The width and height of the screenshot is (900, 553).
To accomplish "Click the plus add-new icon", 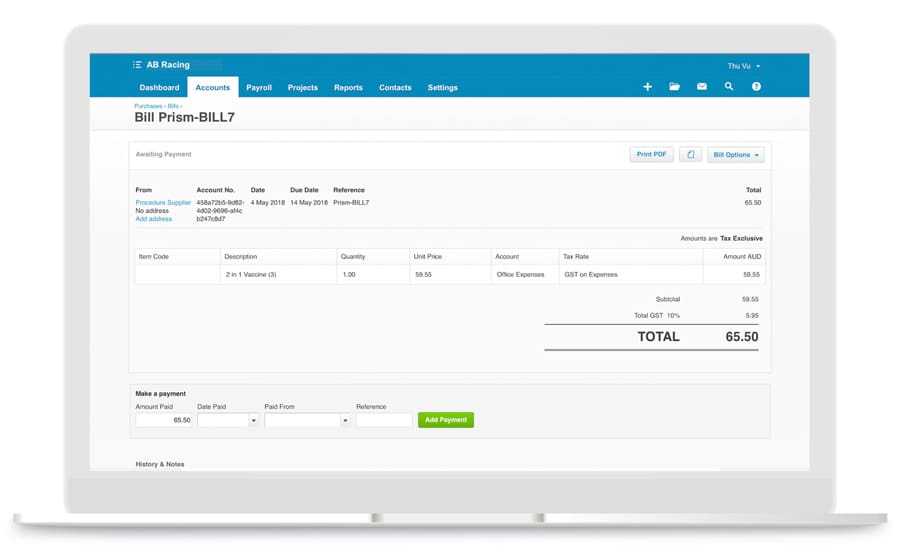I will [647, 87].
